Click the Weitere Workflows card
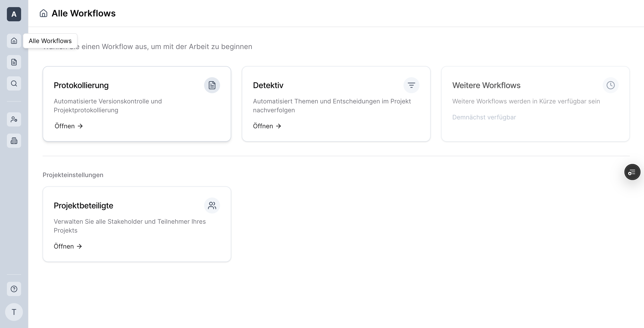The width and height of the screenshot is (644, 328). tap(535, 104)
